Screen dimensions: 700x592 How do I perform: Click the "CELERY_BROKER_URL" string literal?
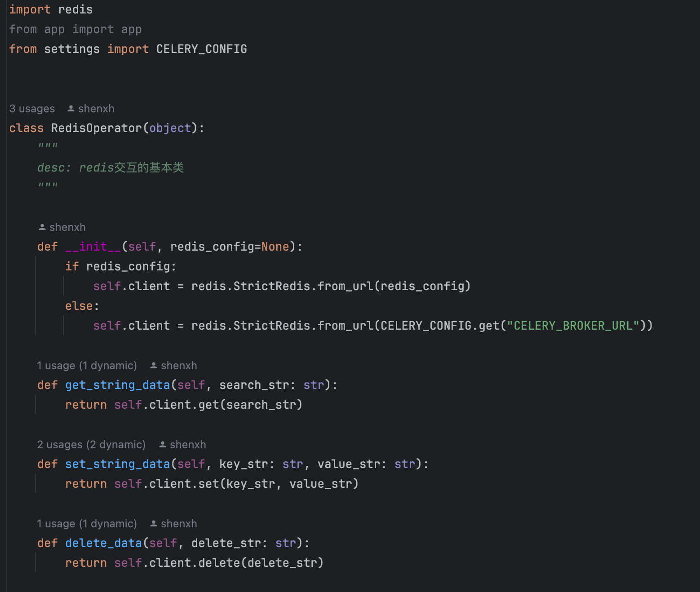(573, 326)
